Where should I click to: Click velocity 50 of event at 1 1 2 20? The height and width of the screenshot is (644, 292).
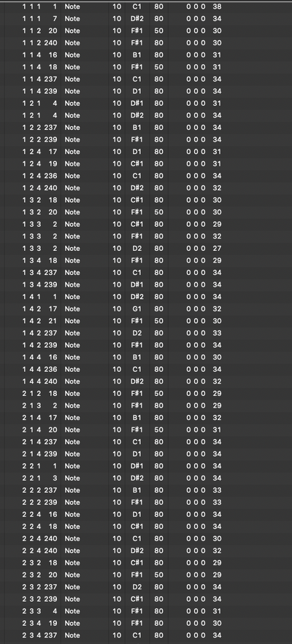point(158,31)
